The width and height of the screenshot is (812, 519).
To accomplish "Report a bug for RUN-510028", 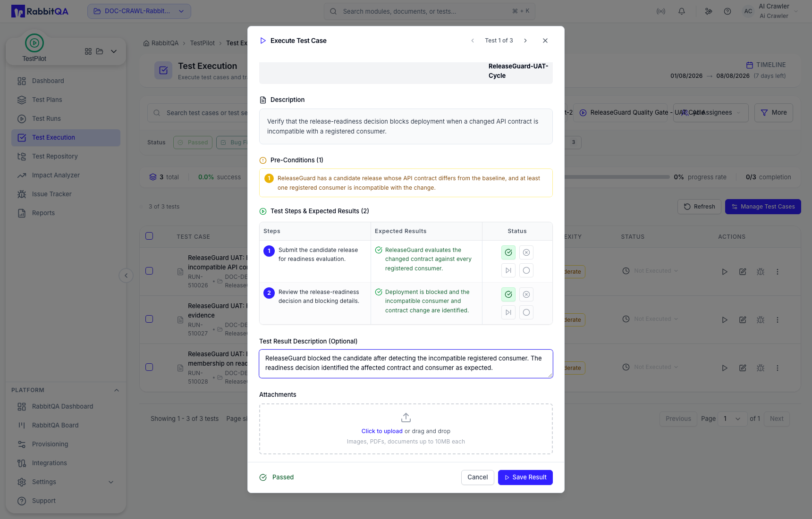I will [761, 368].
